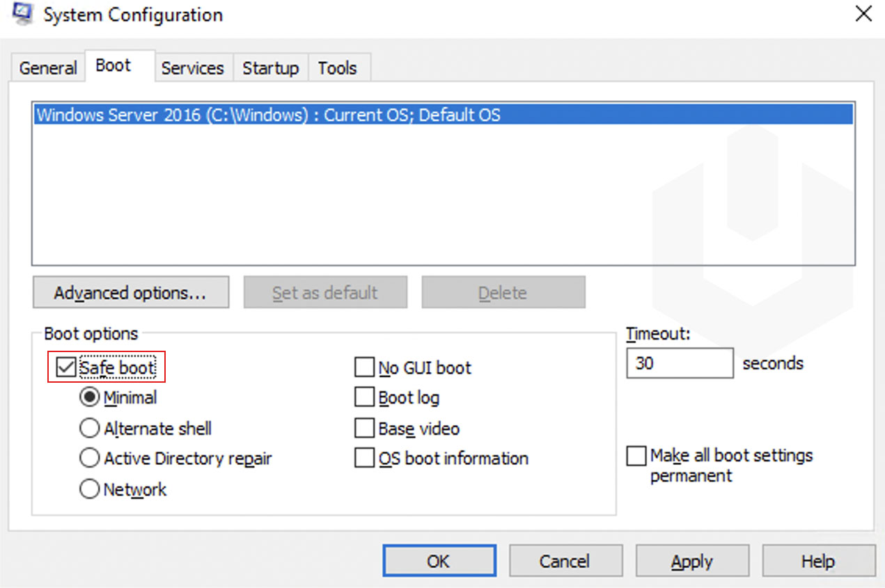Select the Minimal safe boot option
This screenshot has width=885, height=588.
coord(89,397)
